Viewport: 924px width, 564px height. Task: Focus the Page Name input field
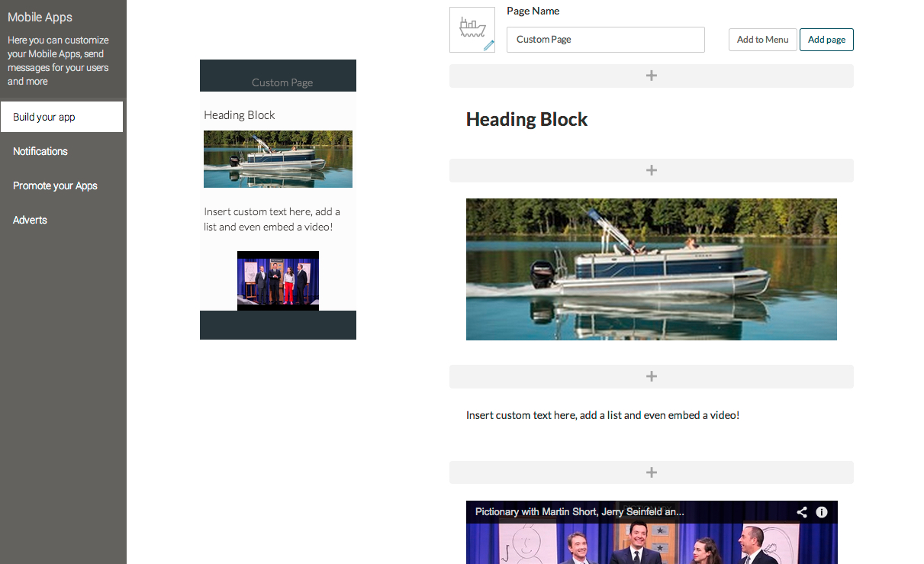point(605,40)
